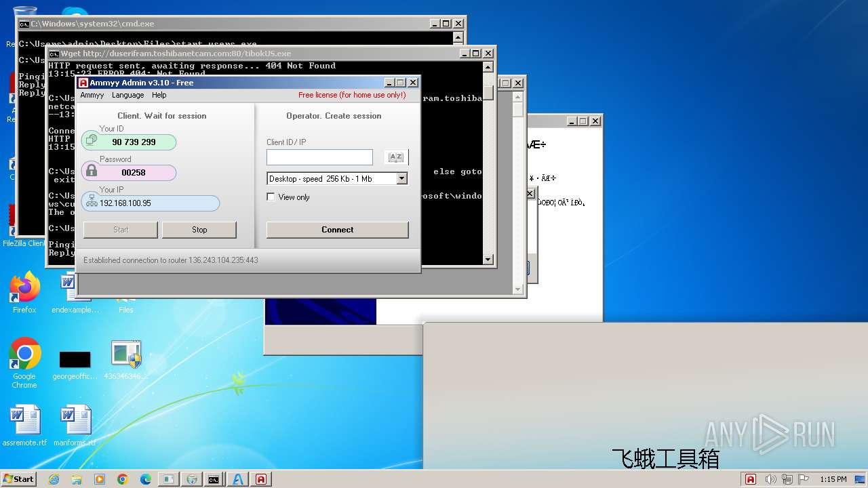Click the Your ID computer icon
Viewport: 868px width, 488px height.
coord(92,140)
